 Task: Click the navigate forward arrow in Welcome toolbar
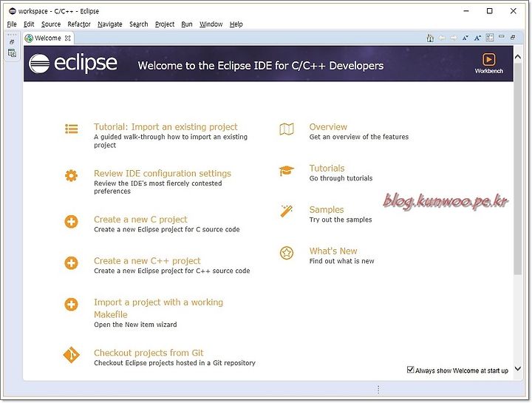tap(454, 38)
